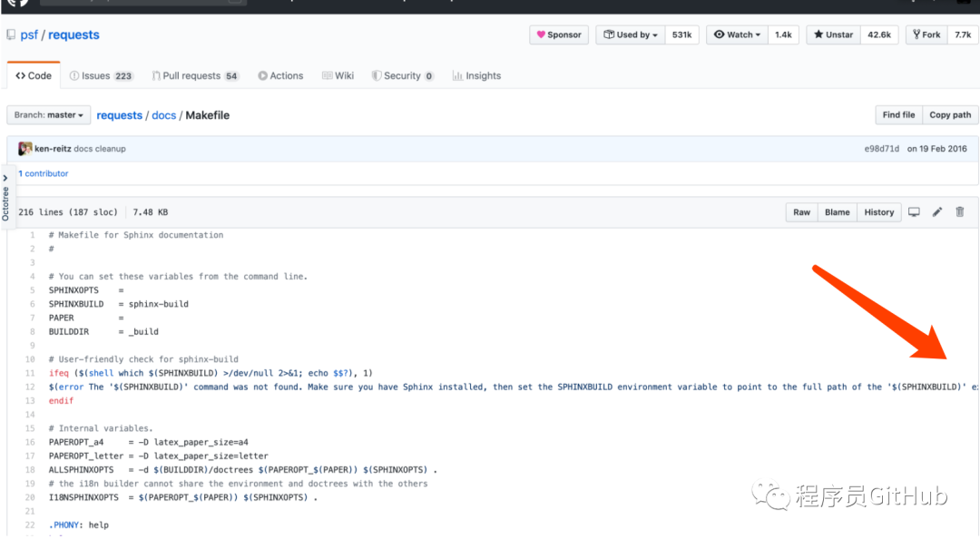980x539 pixels.
Task: Expand the Octotree sidebar chevron
Action: tap(5, 178)
